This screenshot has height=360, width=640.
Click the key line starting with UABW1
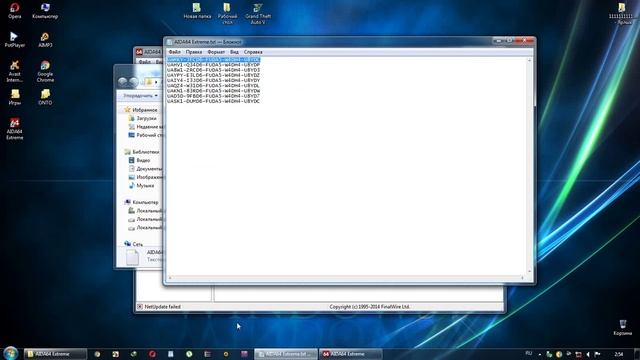tap(213, 70)
